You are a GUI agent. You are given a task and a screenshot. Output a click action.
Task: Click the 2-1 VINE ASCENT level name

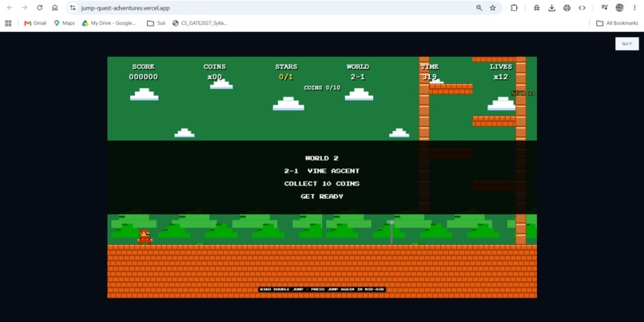click(x=322, y=171)
